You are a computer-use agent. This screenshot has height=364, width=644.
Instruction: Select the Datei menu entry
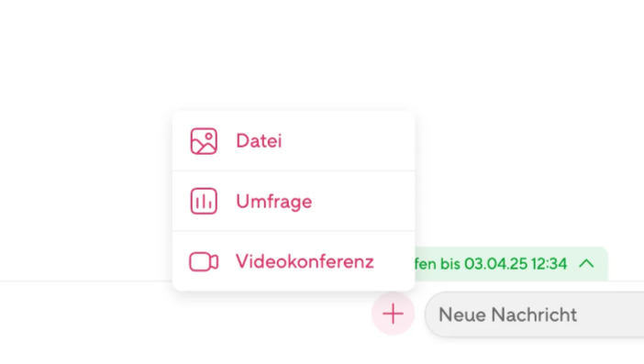(294, 141)
